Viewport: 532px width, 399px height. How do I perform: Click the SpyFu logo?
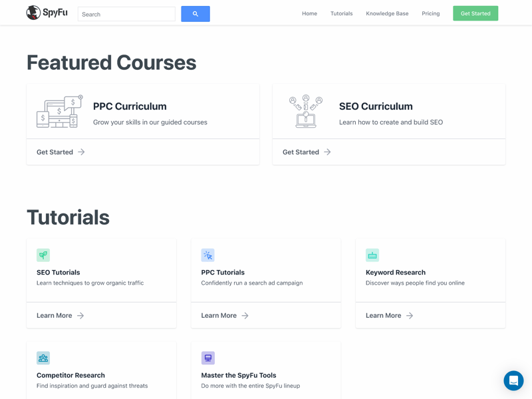point(47,13)
